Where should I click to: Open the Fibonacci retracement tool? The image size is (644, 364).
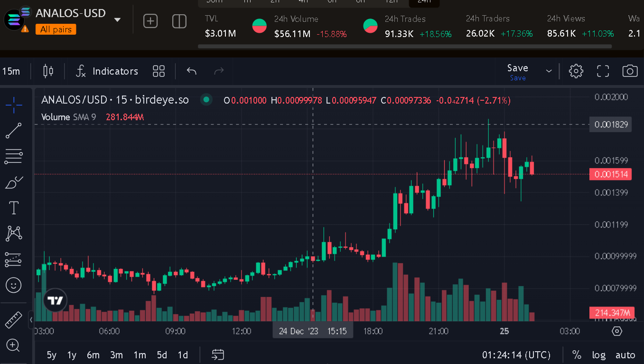click(x=14, y=156)
